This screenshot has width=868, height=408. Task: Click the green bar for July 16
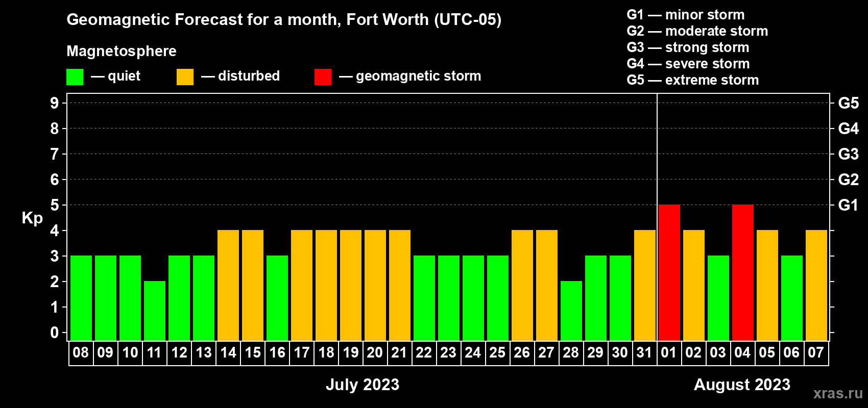pos(277,298)
